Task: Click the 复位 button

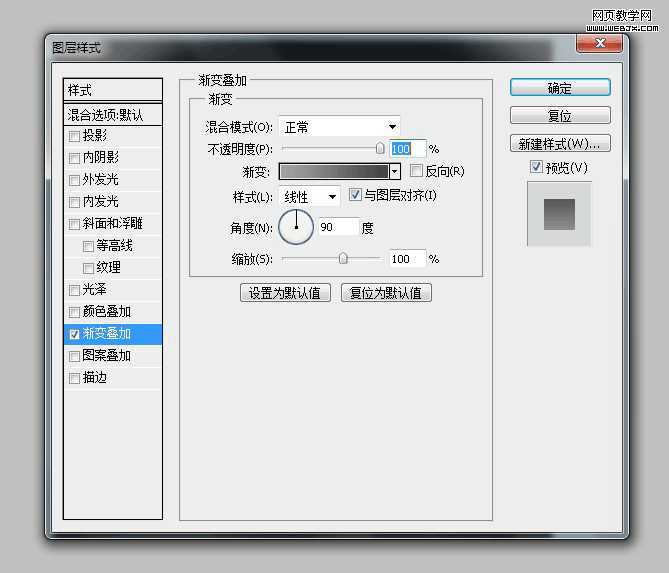Action: click(560, 115)
